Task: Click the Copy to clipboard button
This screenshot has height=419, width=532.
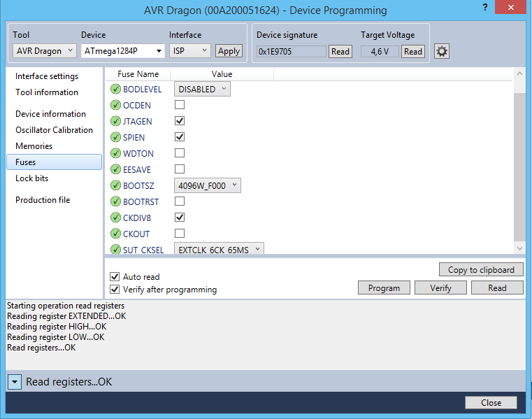Action: click(481, 270)
